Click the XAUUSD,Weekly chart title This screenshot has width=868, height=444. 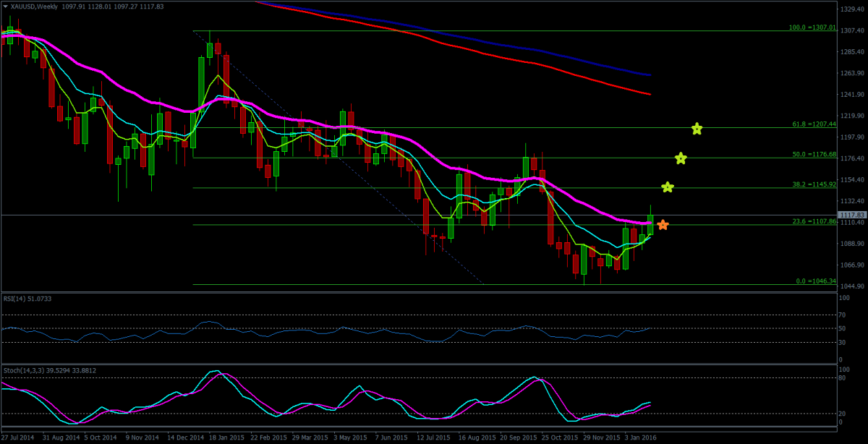coord(35,7)
